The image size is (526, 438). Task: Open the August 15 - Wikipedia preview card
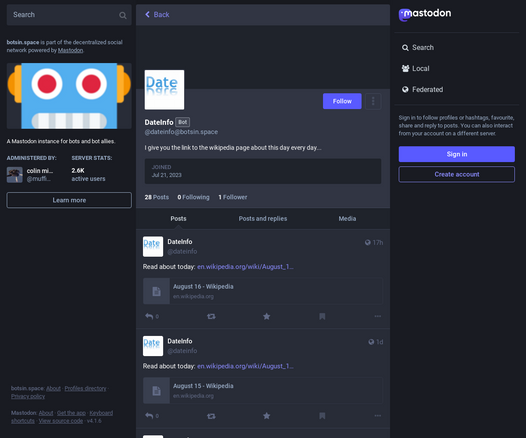click(263, 391)
